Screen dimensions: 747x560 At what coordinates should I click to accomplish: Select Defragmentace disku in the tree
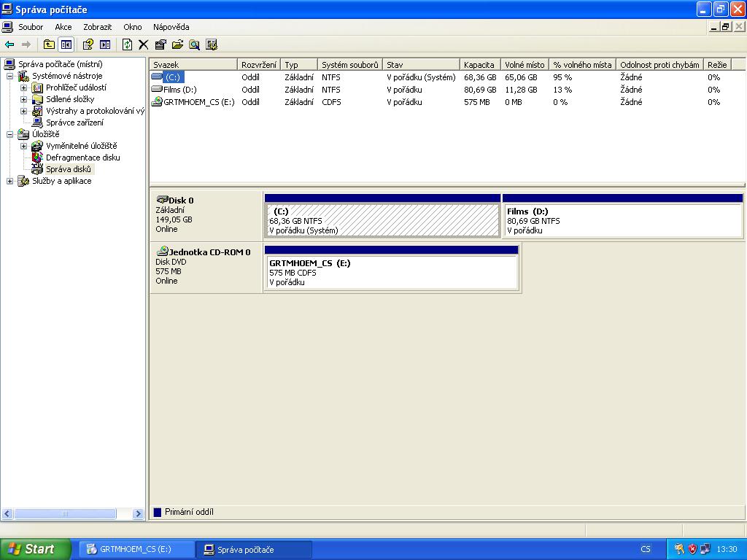point(82,157)
